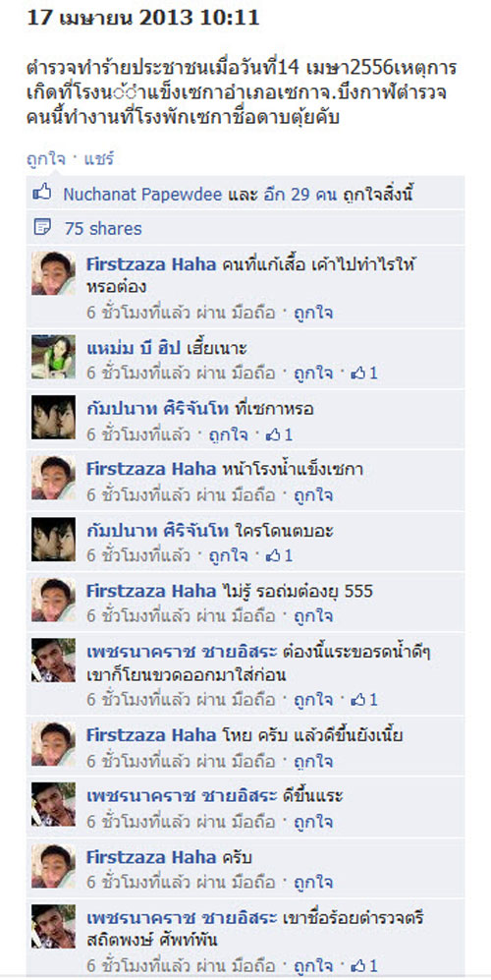Click like count icon on ใครโดนตบอะ comment

click(x=274, y=555)
